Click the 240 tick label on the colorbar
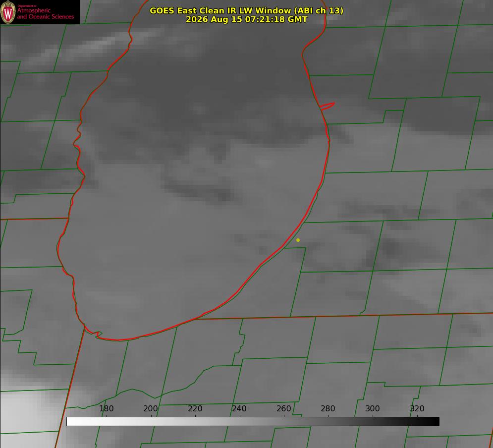493x448 pixels. (x=239, y=408)
